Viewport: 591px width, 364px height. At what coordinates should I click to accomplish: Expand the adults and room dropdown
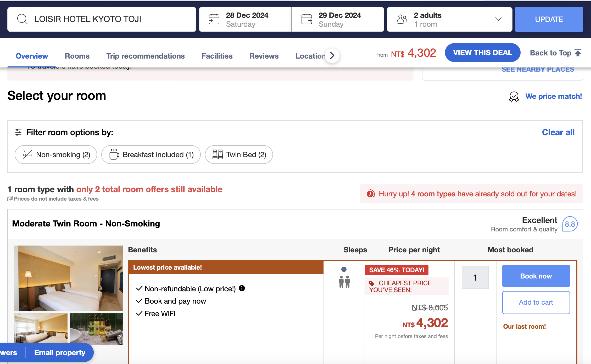pyautogui.click(x=498, y=19)
